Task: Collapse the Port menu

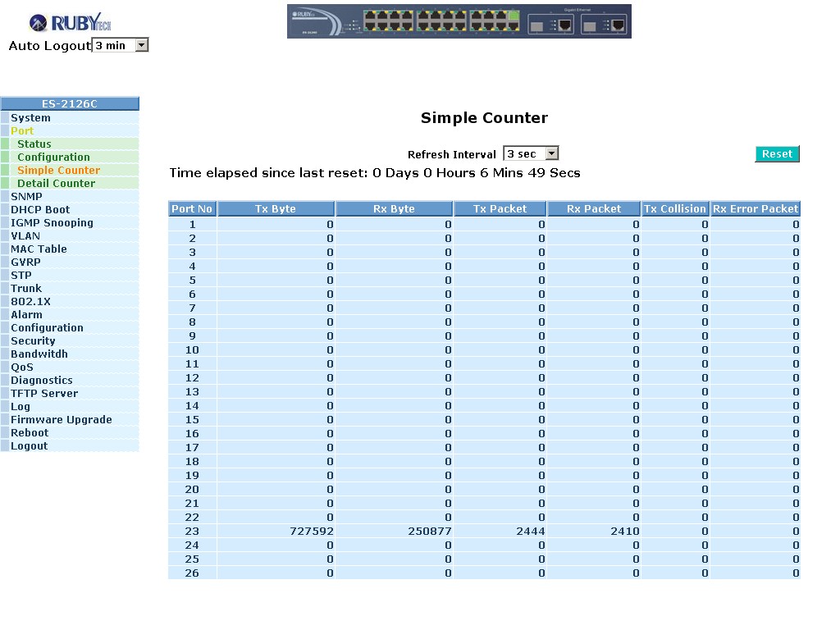Action: [22, 131]
